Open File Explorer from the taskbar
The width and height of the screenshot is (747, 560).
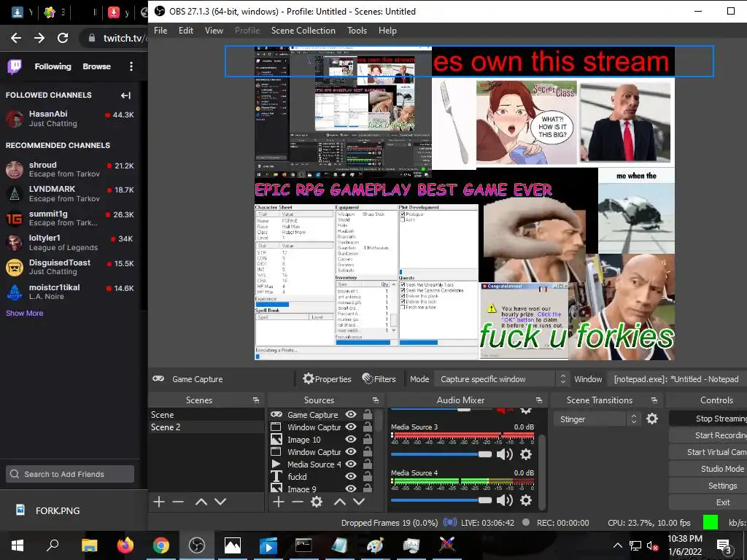(89, 545)
